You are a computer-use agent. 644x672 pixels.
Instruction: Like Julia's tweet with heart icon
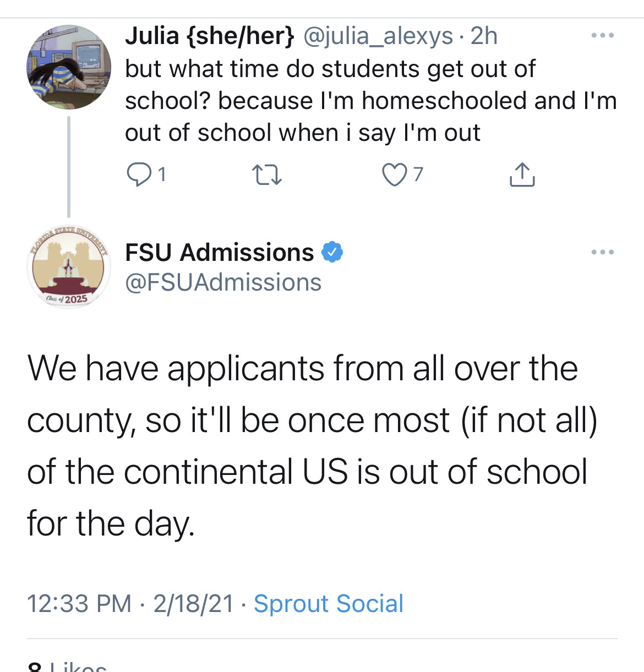coord(394,175)
